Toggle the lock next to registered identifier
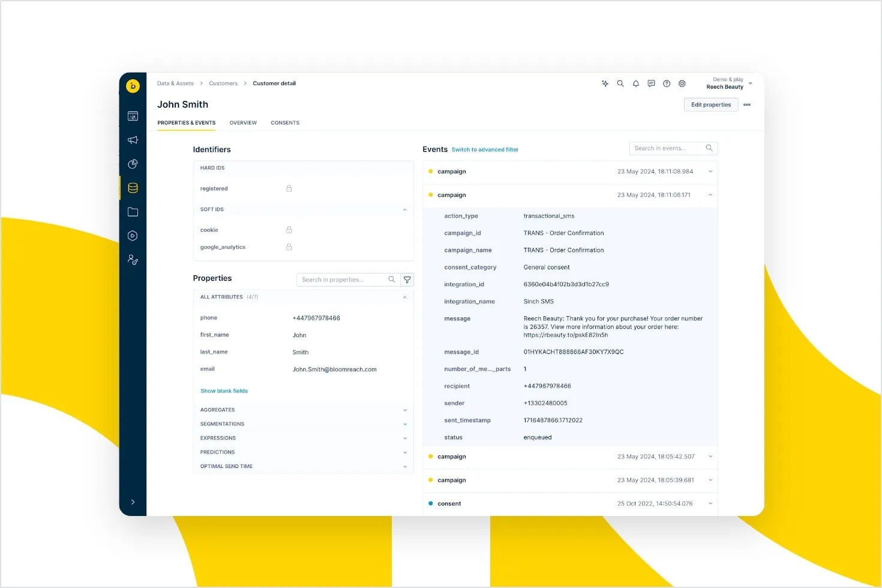The width and height of the screenshot is (882, 588). click(x=289, y=188)
